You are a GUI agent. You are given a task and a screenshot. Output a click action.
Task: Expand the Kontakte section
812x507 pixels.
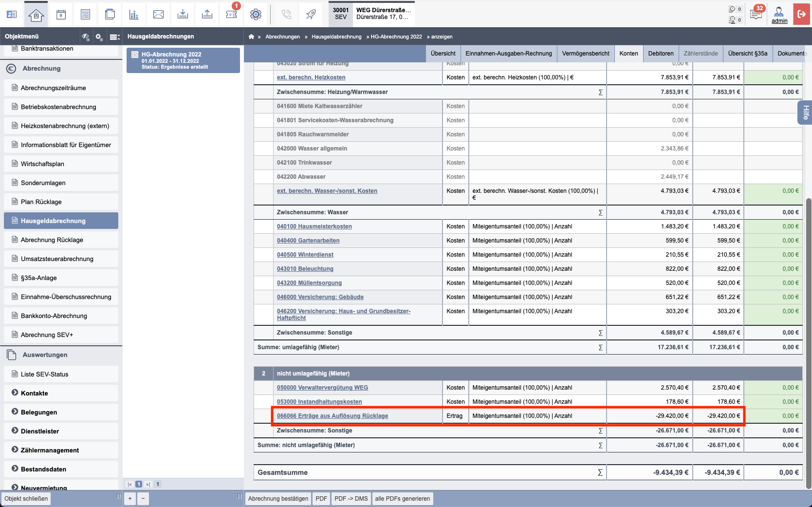(61, 393)
